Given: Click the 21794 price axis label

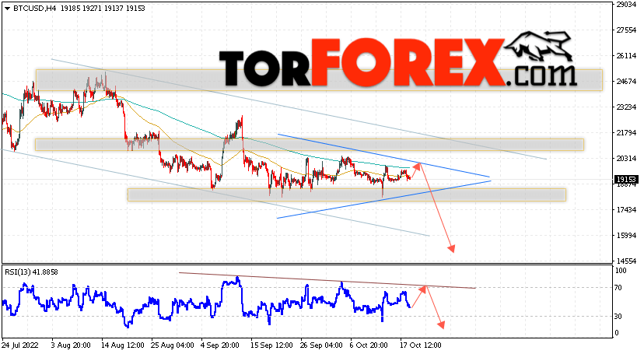Looking at the screenshot, I should click(x=626, y=132).
